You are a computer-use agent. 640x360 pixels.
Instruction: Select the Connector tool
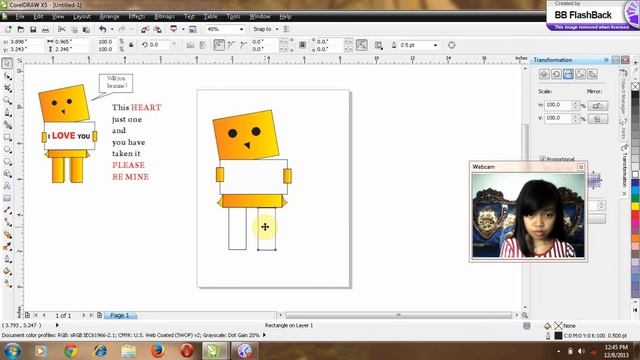pyautogui.click(x=7, y=222)
